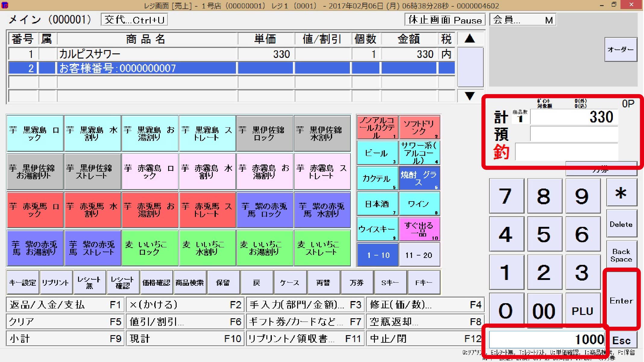The height and width of the screenshot is (362, 644).
Task: Select the 日本酒 category key
Action: [x=377, y=204]
